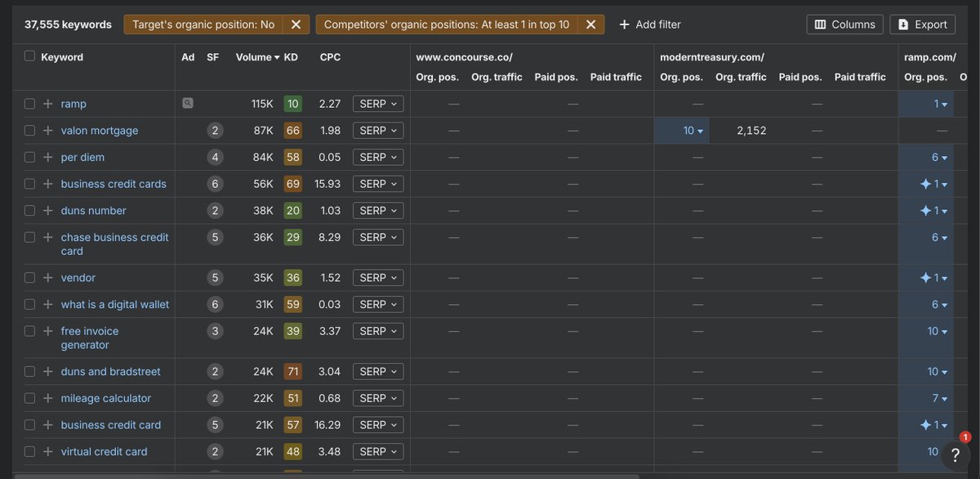Open the keyword link duns and bradstreet
This screenshot has width=980, height=479.
(x=111, y=371)
